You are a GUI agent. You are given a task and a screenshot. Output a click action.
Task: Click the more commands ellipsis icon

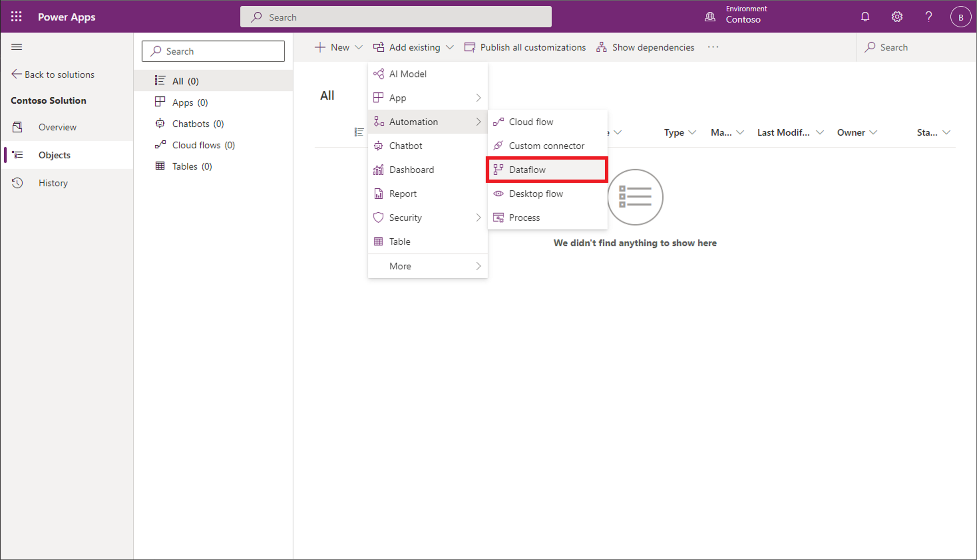[713, 47]
